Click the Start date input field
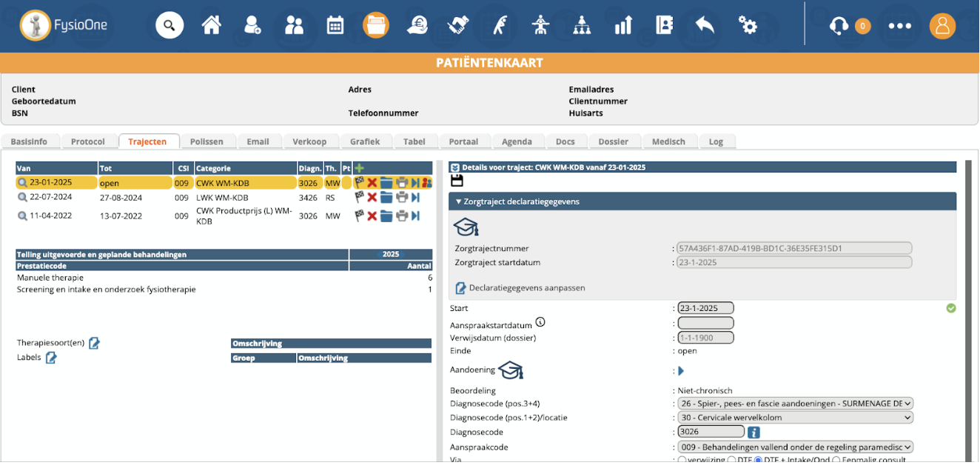This screenshot has height=471, width=980. coord(705,308)
